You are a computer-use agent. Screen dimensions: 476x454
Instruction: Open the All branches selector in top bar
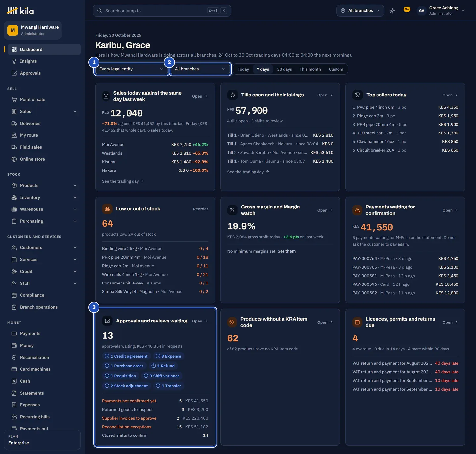(360, 11)
